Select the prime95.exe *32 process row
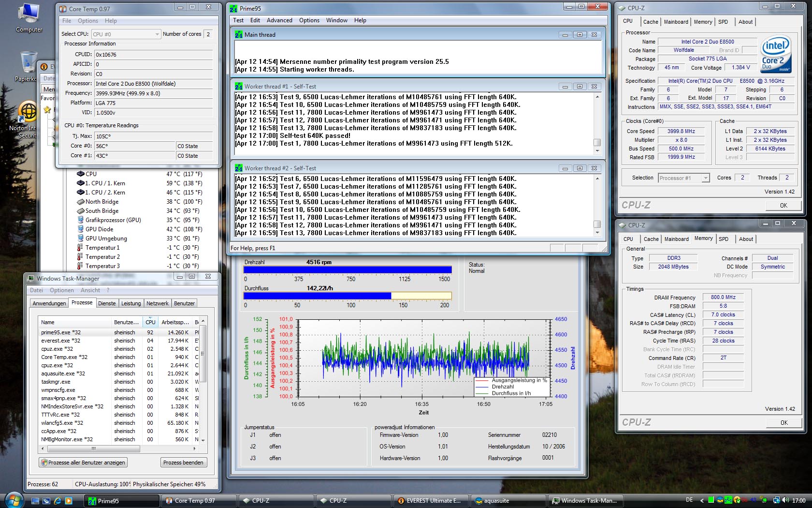The width and height of the screenshot is (812, 508). click(x=119, y=332)
